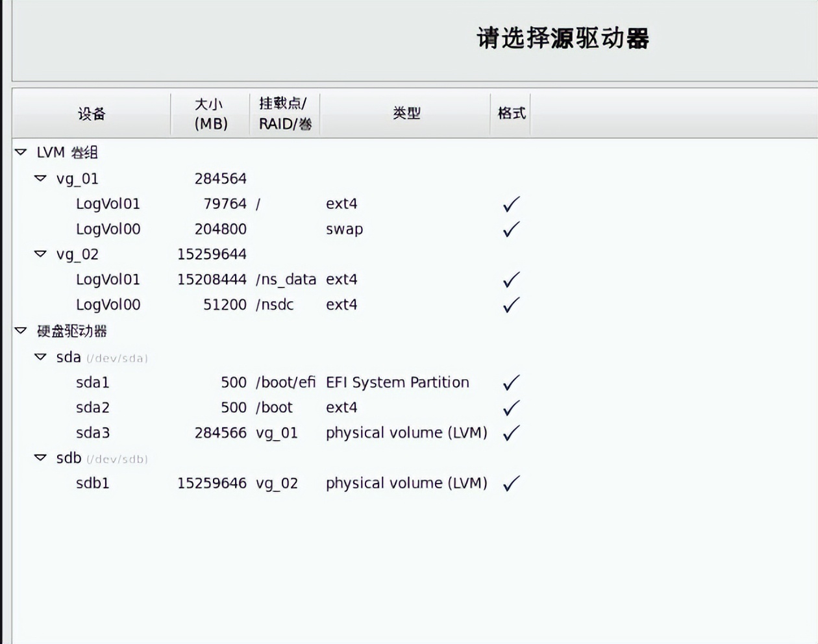
Task: Toggle format checkmark for /nsdc volume
Action: pyautogui.click(x=510, y=304)
